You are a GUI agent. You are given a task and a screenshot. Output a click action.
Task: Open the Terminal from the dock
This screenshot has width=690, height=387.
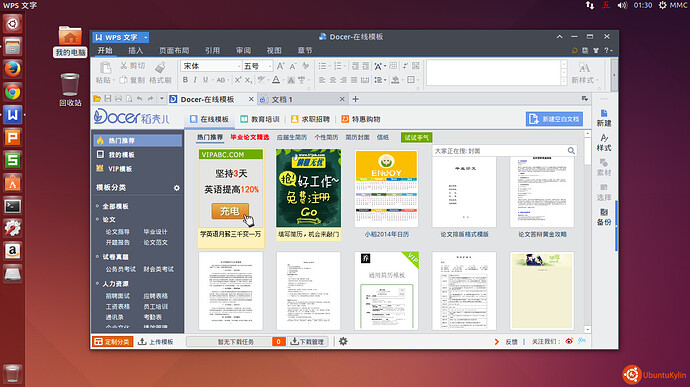coord(12,206)
